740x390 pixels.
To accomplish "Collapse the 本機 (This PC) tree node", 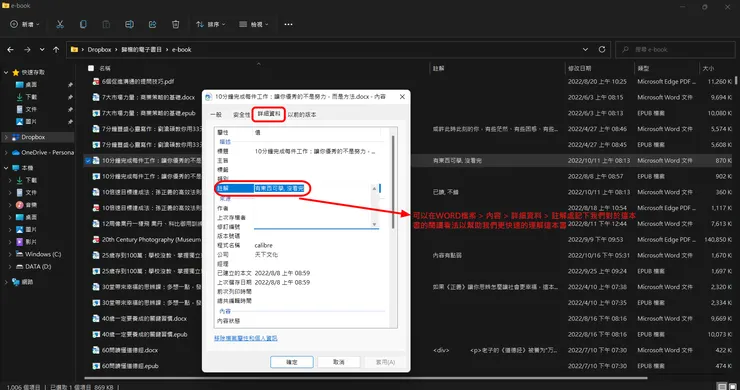I will click(x=6, y=168).
